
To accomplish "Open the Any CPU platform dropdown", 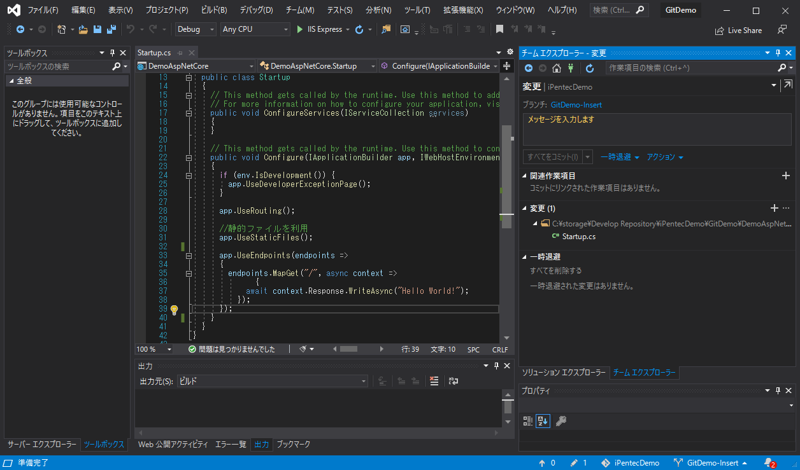I will click(x=255, y=30).
